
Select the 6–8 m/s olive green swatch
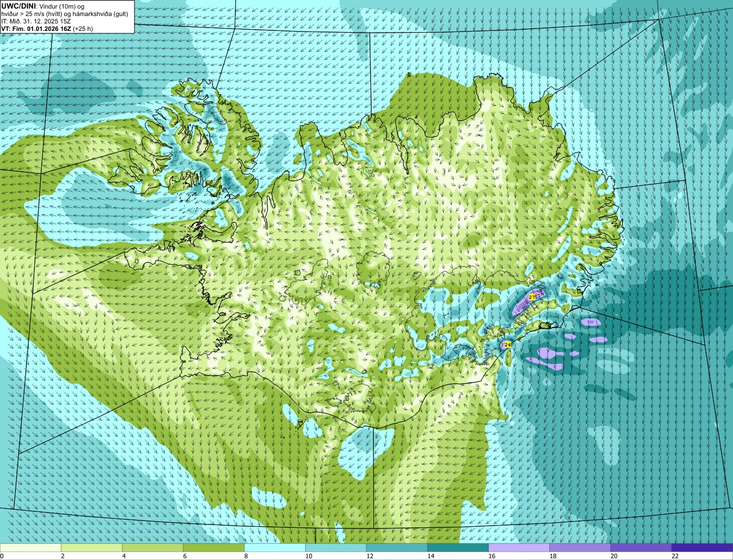214,547
